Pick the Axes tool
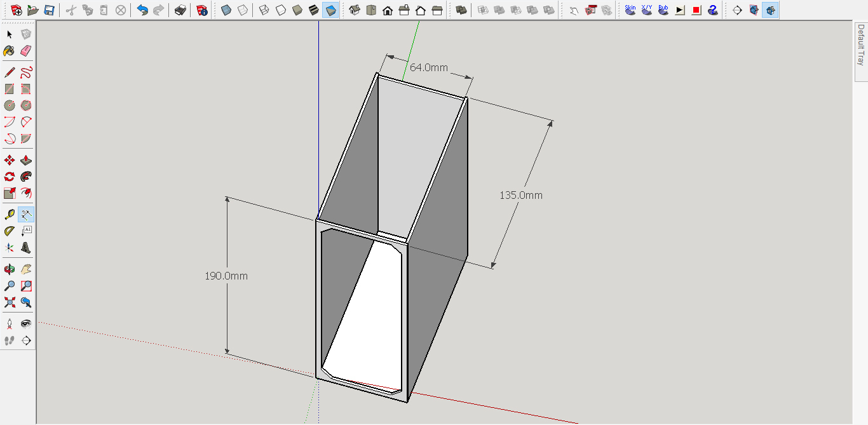868x425 pixels. 10,248
